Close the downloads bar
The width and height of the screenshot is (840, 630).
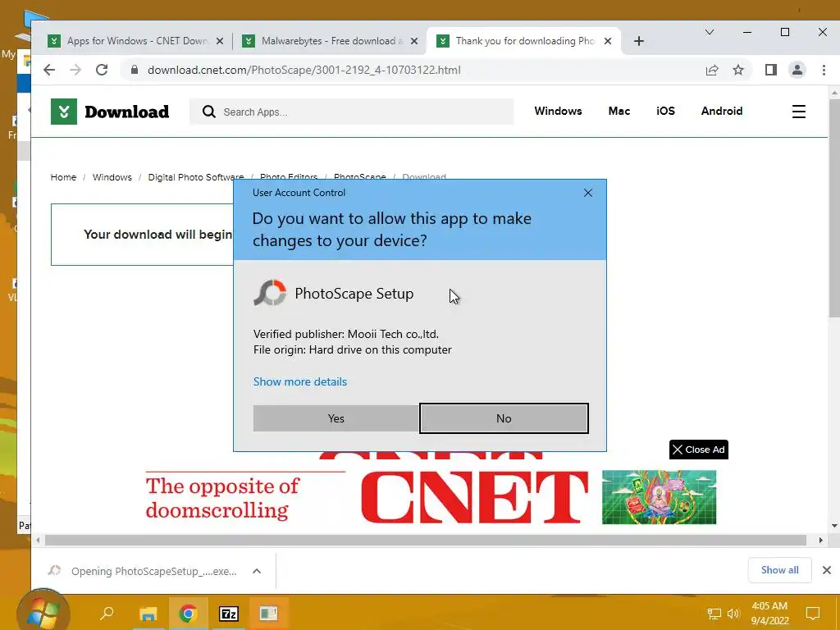[827, 570]
